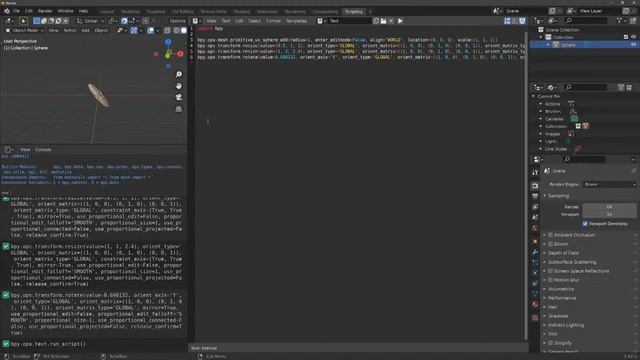640x360 pixels.
Task: Open Render properties tab icon
Action: point(535,186)
